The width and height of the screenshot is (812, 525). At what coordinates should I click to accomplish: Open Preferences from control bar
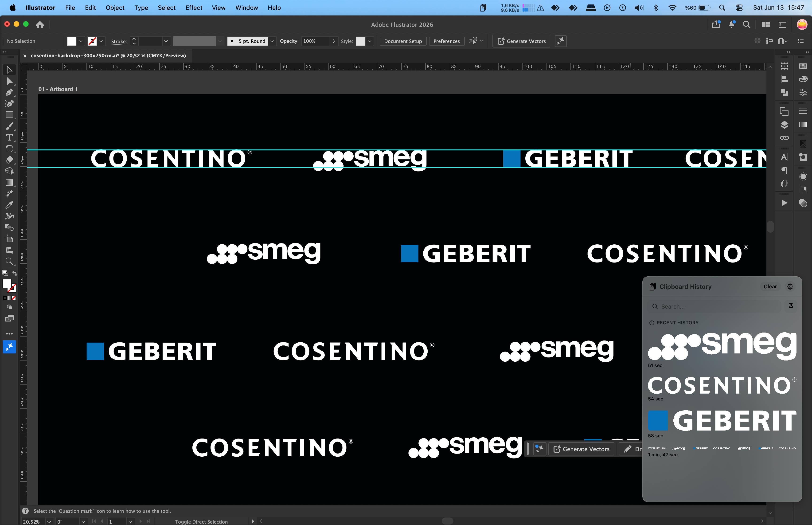tap(446, 41)
